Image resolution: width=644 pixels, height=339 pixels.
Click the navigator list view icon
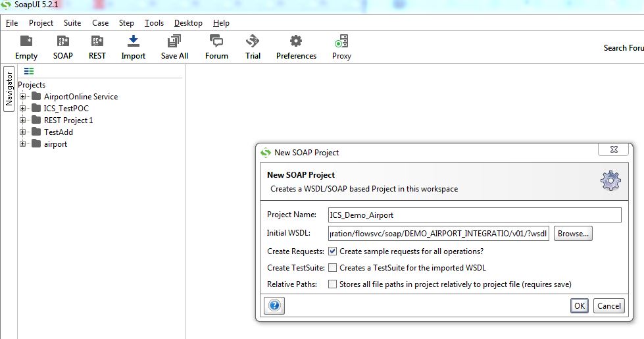click(x=29, y=71)
